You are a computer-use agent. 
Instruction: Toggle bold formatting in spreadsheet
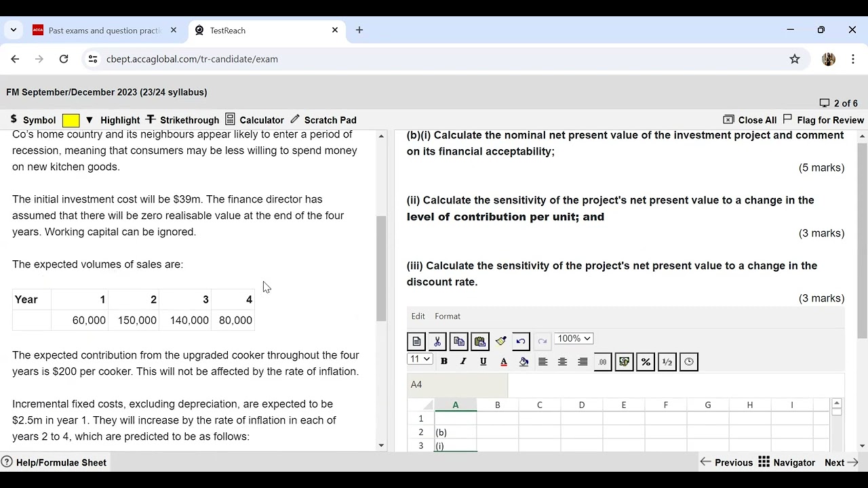(444, 362)
